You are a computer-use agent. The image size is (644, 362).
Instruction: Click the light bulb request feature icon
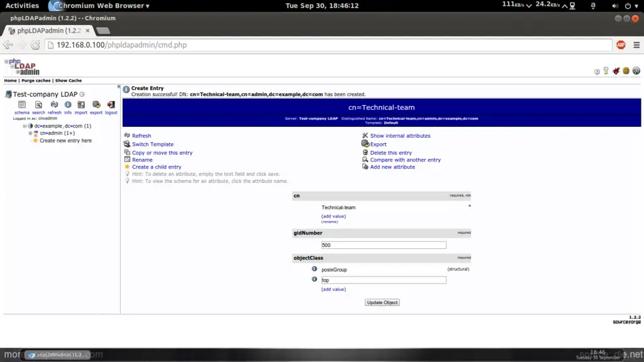pyautogui.click(x=606, y=70)
